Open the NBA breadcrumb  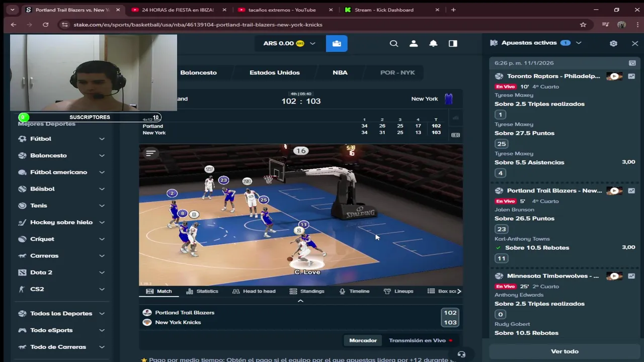340,72
